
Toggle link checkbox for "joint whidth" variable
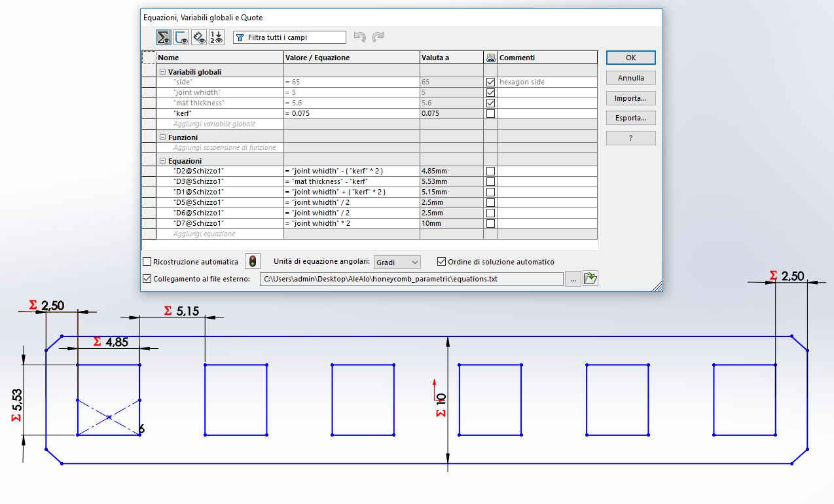(x=490, y=93)
